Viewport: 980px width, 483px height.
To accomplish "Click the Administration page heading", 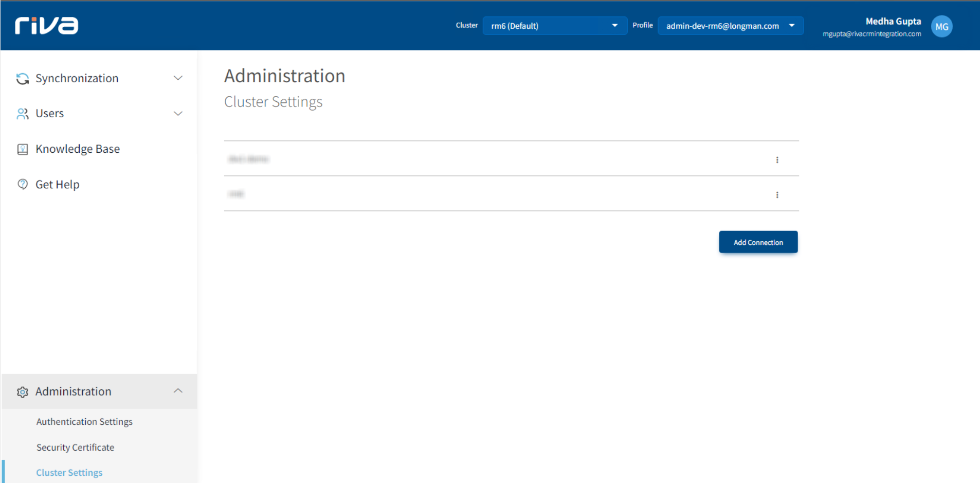I will click(285, 76).
